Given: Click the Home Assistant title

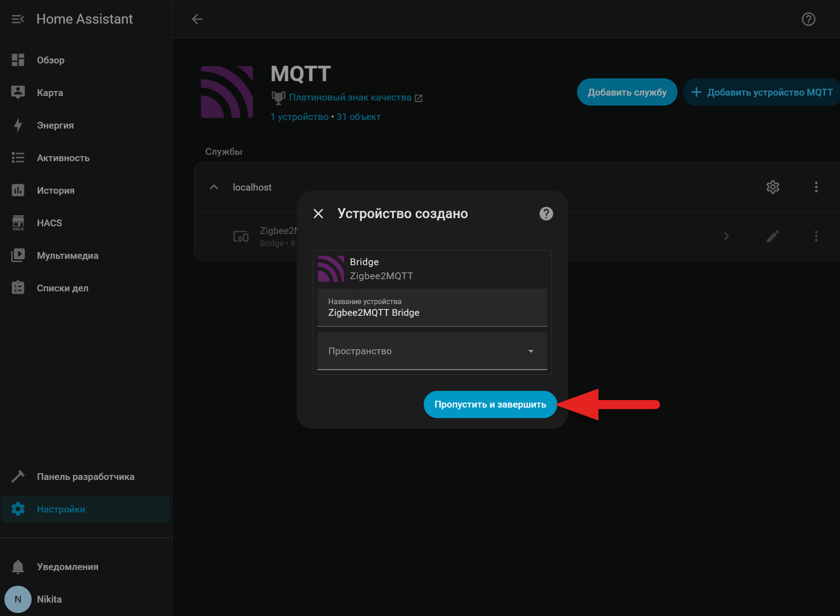Looking at the screenshot, I should (85, 19).
